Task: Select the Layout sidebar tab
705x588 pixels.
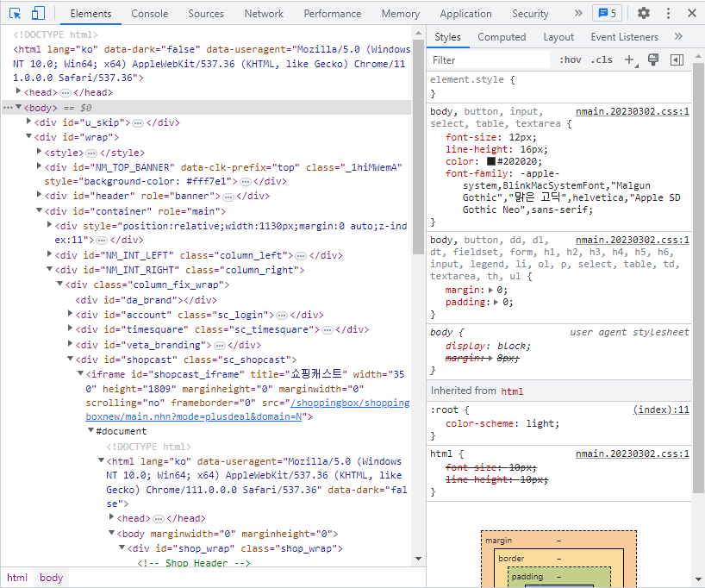Action: coord(558,37)
